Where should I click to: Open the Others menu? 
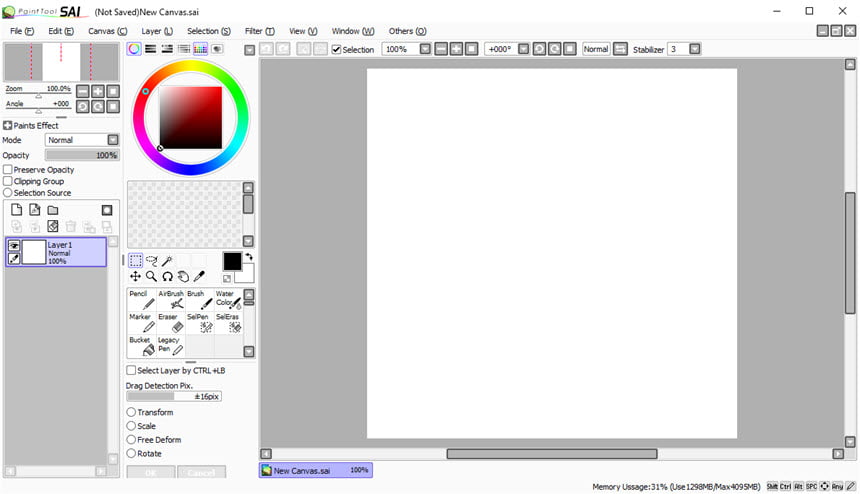[x=408, y=31]
